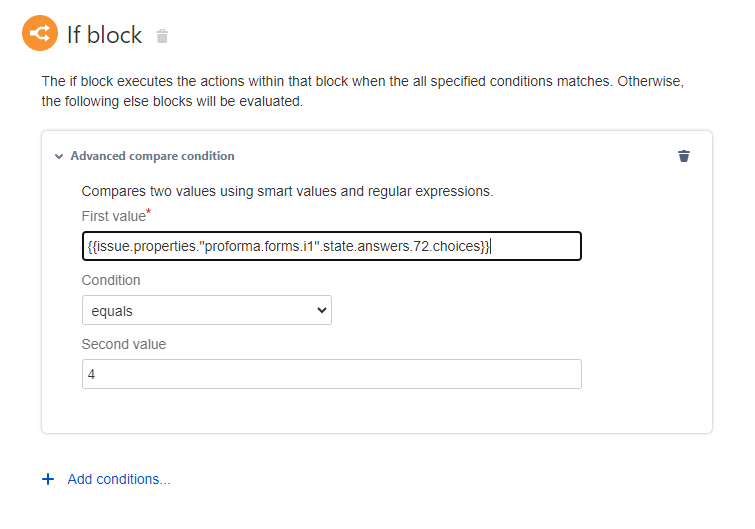Click the If block heading text
This screenshot has width=755, height=529.
click(x=104, y=35)
